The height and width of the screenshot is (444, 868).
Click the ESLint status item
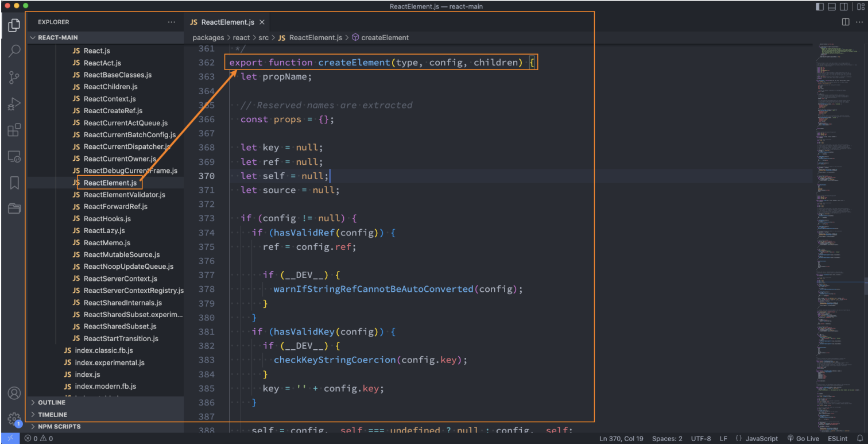(x=838, y=438)
